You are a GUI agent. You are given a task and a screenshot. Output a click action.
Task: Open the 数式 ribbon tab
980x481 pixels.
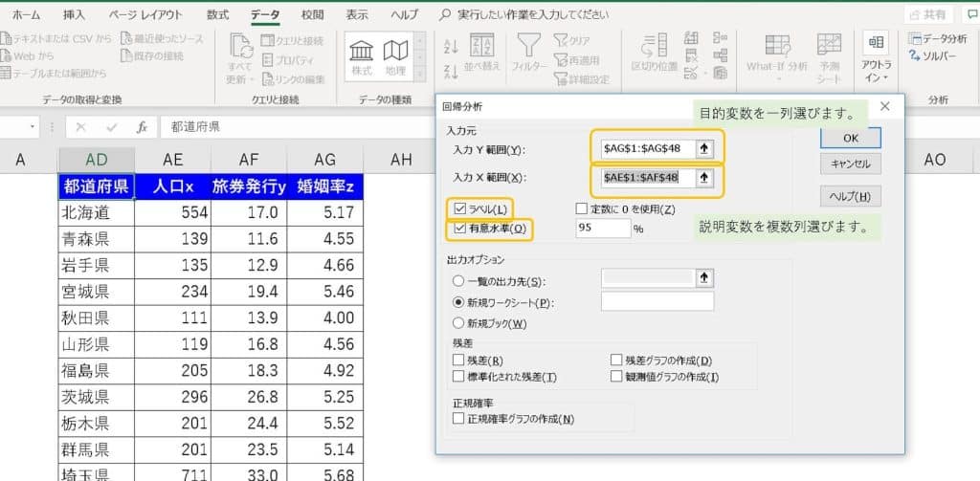click(x=217, y=14)
